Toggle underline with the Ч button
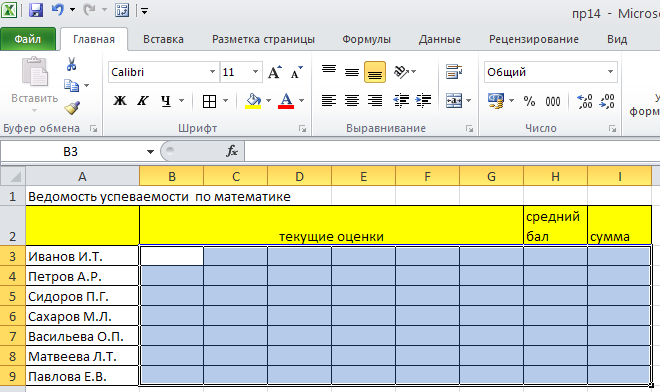This screenshot has width=660, height=392. [166, 101]
